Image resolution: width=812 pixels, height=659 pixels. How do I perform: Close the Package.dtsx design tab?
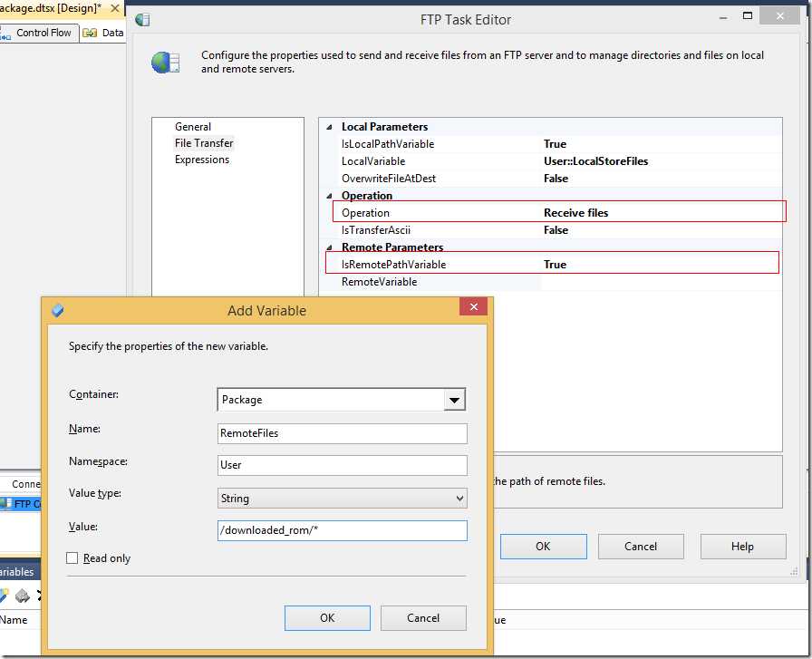115,8
